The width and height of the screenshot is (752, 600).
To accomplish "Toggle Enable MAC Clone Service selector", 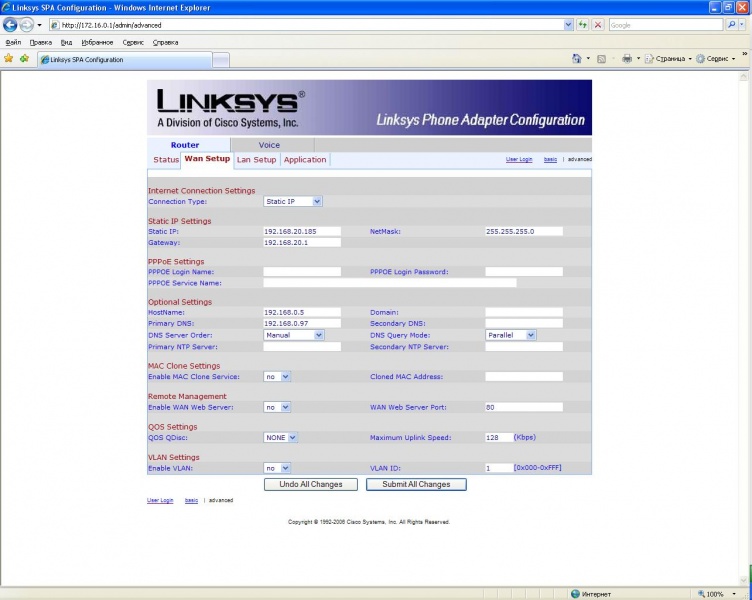I will point(277,377).
